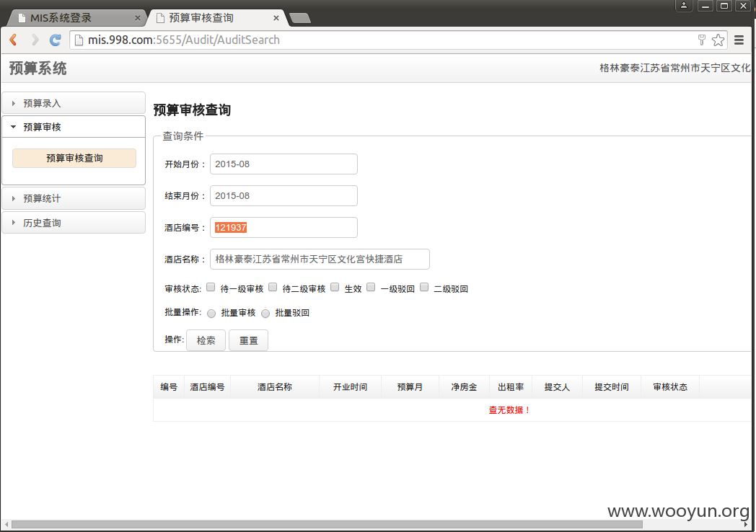Click the 提交人 column header

(558, 387)
